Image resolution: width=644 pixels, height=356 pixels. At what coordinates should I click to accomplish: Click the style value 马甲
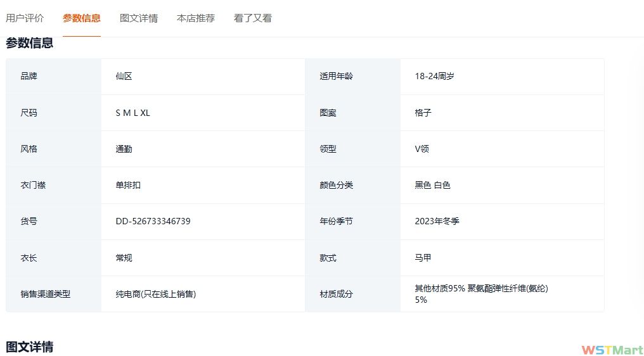[x=423, y=258]
